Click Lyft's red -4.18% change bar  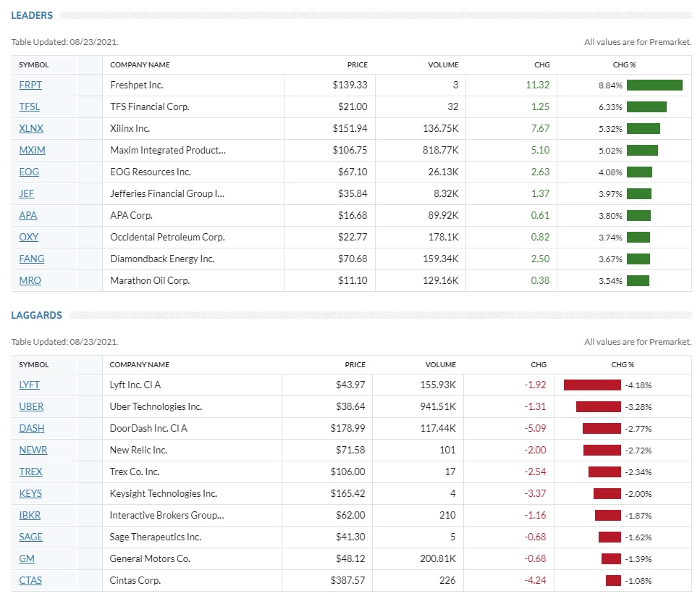coord(592,385)
